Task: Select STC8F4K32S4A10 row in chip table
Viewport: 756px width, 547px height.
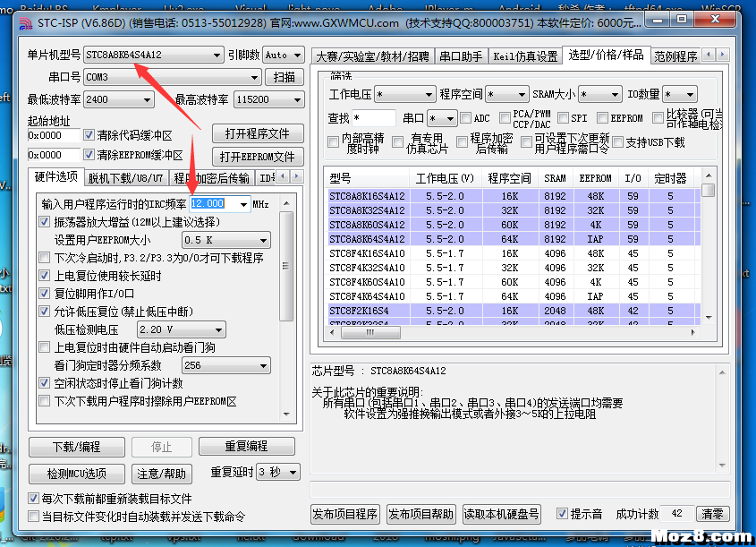Action: pyautogui.click(x=514, y=268)
